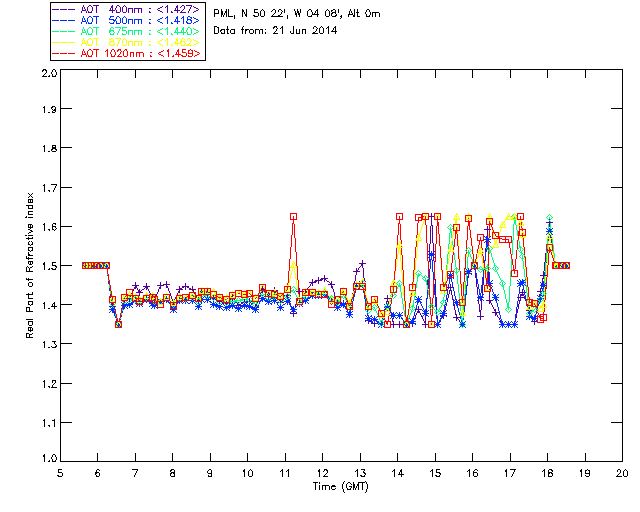Image resolution: width=640 pixels, height=512 pixels.
Task: Click the x-axis tick label 20
Action: [x=622, y=473]
